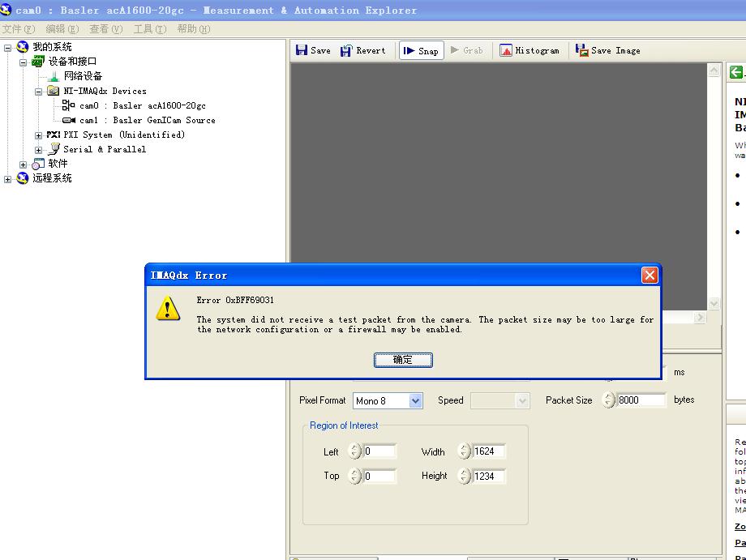Open the Histogram tool
This screenshot has width=746, height=560.
(x=529, y=50)
